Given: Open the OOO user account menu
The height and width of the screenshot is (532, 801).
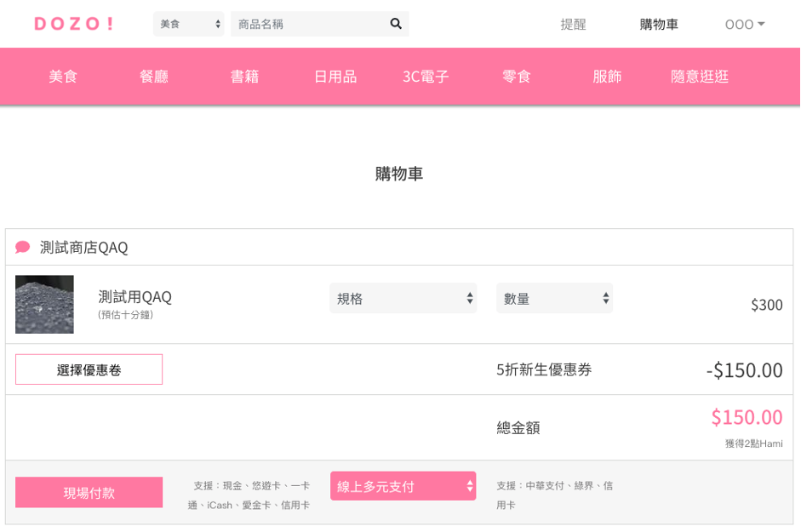Looking at the screenshot, I should [745, 25].
